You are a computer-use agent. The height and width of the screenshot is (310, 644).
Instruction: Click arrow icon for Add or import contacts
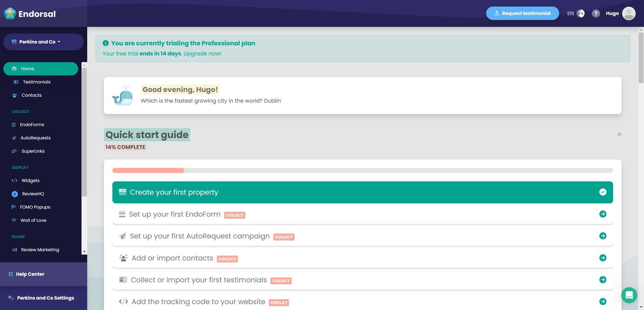pos(603,258)
